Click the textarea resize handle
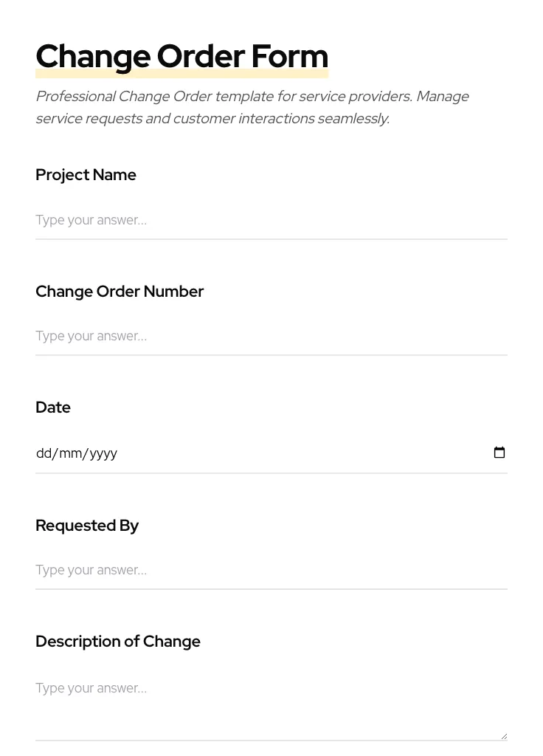Image resolution: width=543 pixels, height=756 pixels. coord(504,735)
